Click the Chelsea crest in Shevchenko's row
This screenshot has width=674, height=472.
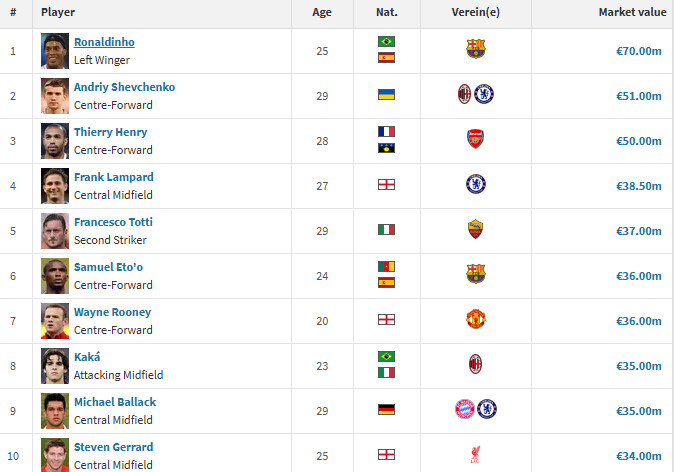click(x=485, y=94)
